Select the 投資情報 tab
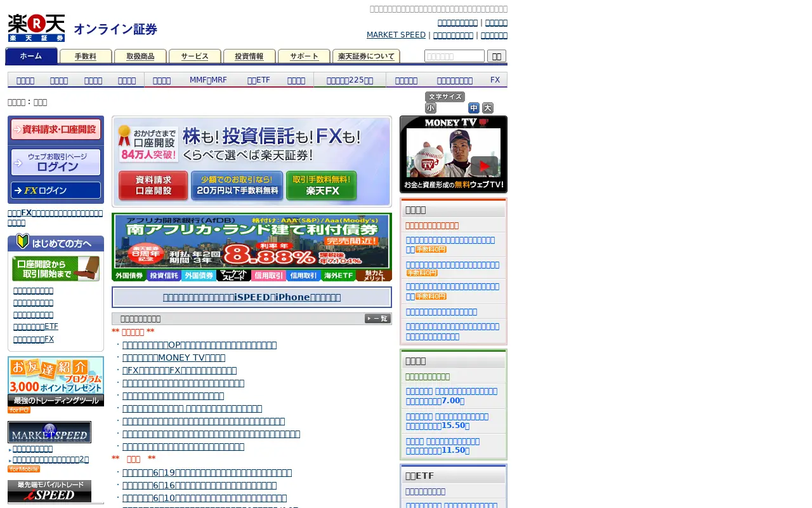 pos(249,57)
